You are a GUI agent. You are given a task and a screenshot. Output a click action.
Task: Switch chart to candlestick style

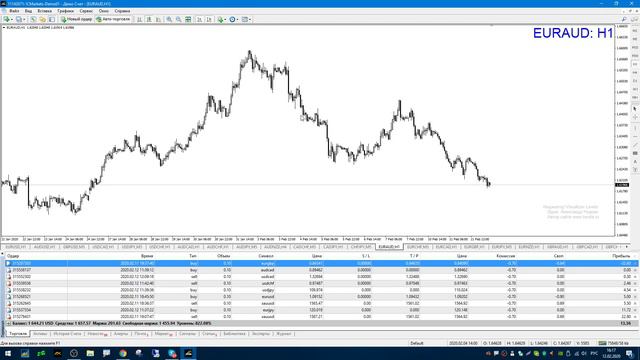pos(149,19)
